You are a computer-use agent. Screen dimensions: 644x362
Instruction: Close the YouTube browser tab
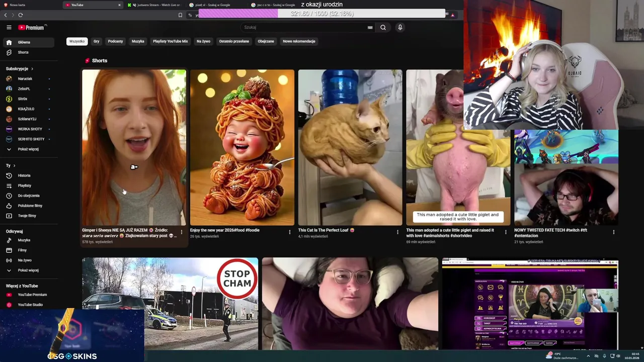pyautogui.click(x=119, y=5)
